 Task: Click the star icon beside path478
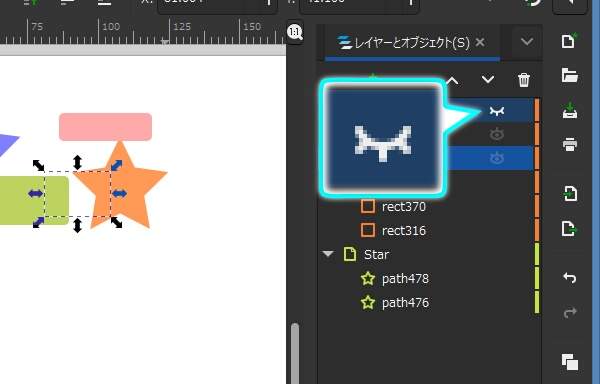point(368,278)
